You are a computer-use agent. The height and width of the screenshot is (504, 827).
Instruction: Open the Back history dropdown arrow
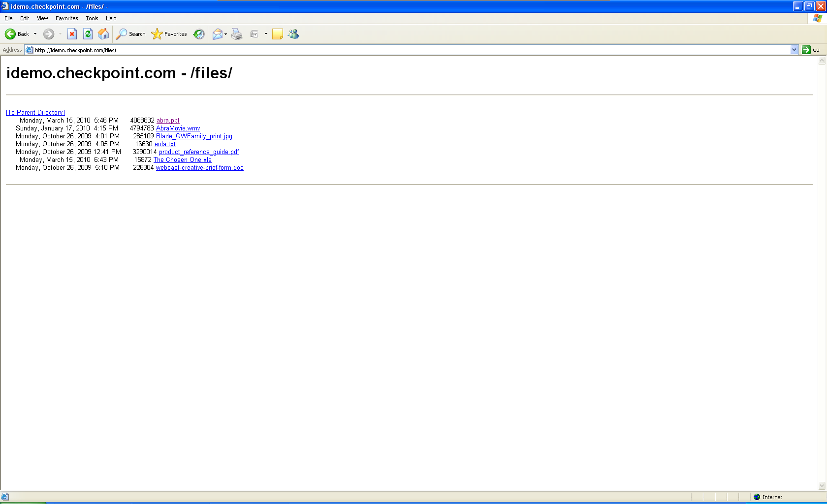tap(35, 34)
